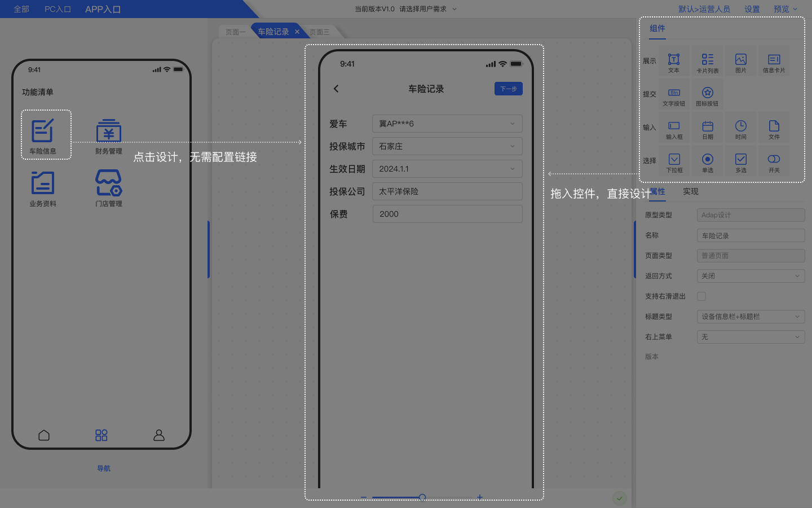Image resolution: width=812 pixels, height=508 pixels.
Task: Click the 保费 input field showing 2000
Action: [447, 214]
